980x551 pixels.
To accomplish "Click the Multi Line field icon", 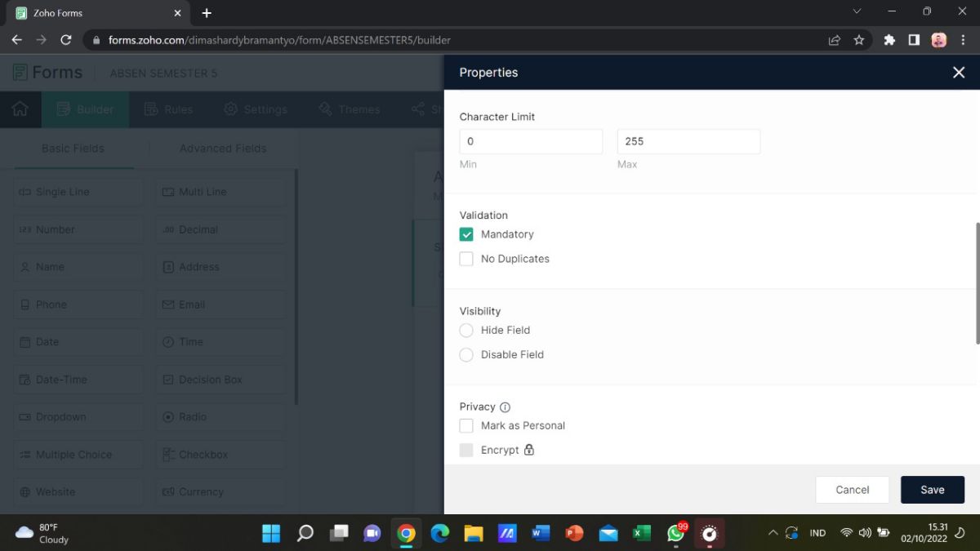I will pos(168,192).
